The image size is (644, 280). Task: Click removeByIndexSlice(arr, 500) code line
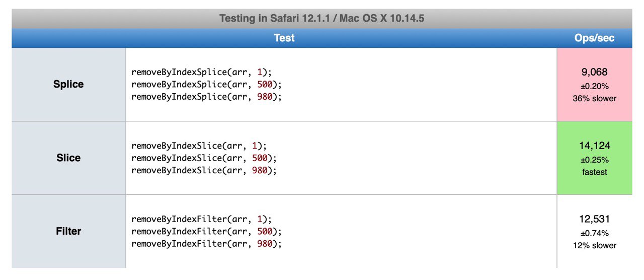tap(204, 158)
